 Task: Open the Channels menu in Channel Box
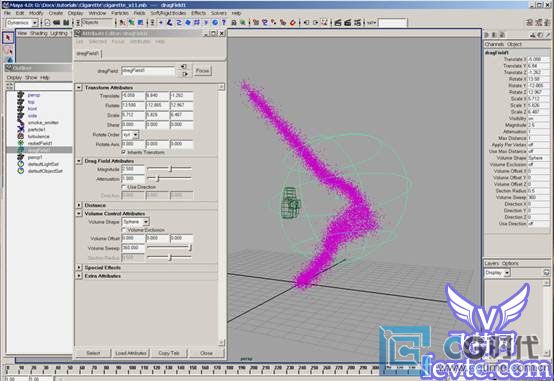(494, 44)
